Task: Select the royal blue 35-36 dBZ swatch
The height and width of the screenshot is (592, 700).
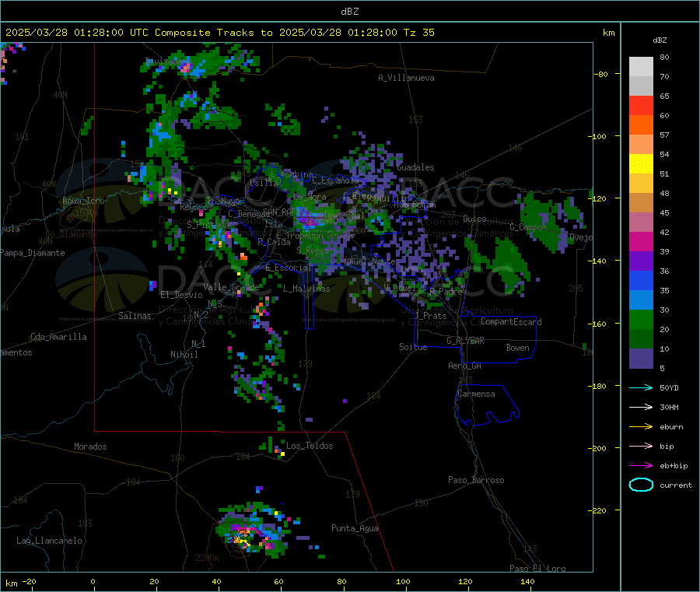Action: [641, 280]
